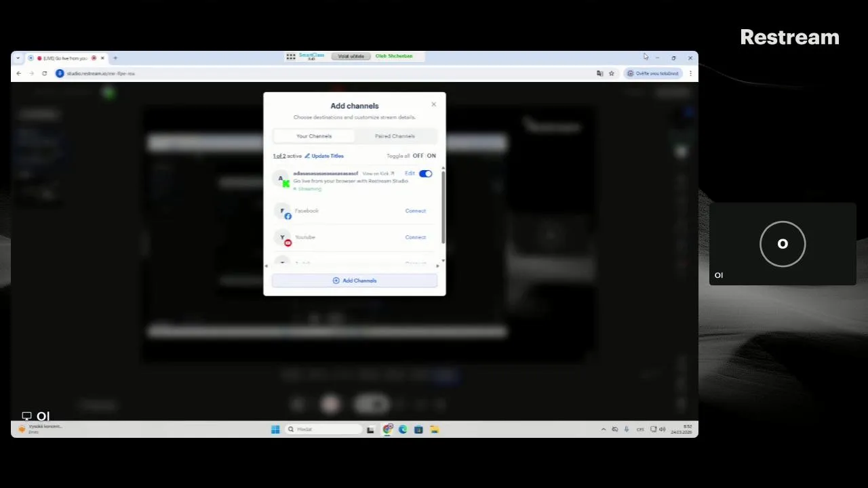Open the taskbar clock and date
The image size is (868, 488).
(682, 429)
